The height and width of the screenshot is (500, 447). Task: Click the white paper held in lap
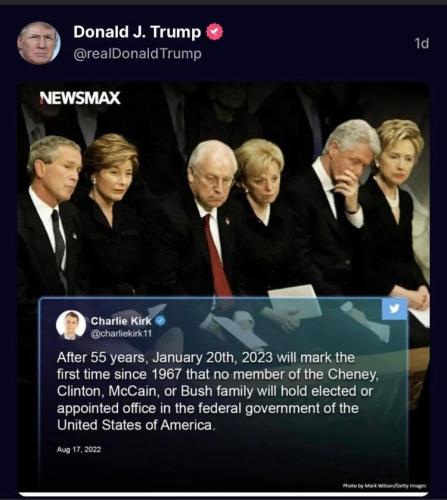(294, 301)
